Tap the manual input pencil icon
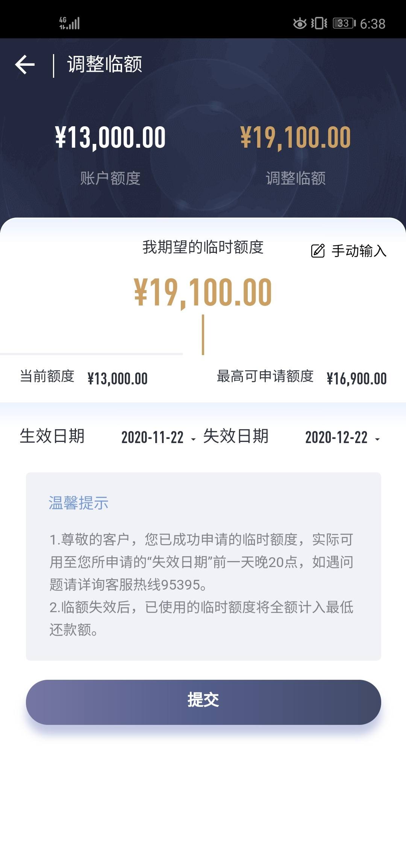This screenshot has width=406, height=868. (x=318, y=251)
